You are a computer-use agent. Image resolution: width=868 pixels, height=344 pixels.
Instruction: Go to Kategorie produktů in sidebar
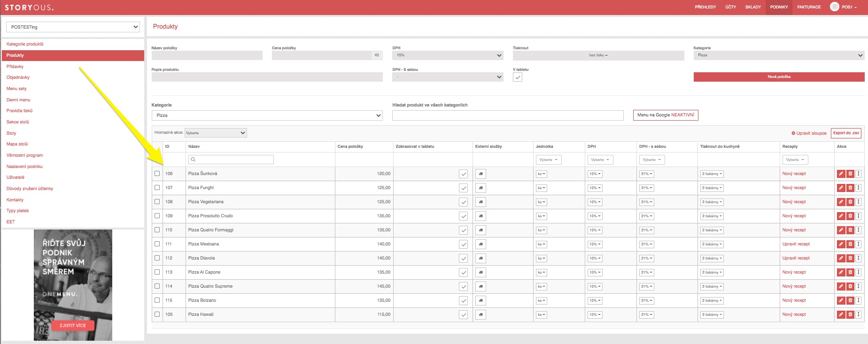pyautogui.click(x=25, y=44)
